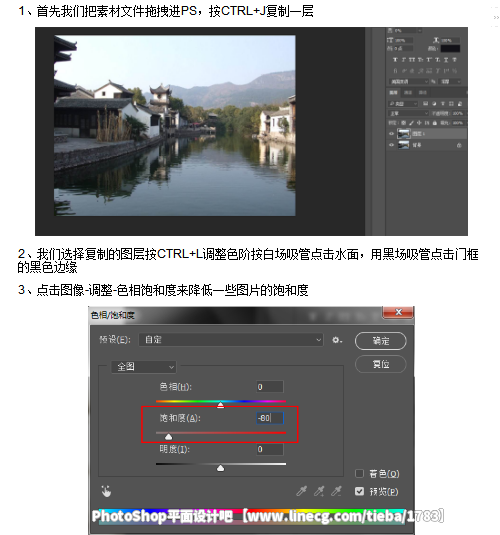This screenshot has height=535, width=500.
Task: Filter layers by type layers icon
Action: [443, 104]
